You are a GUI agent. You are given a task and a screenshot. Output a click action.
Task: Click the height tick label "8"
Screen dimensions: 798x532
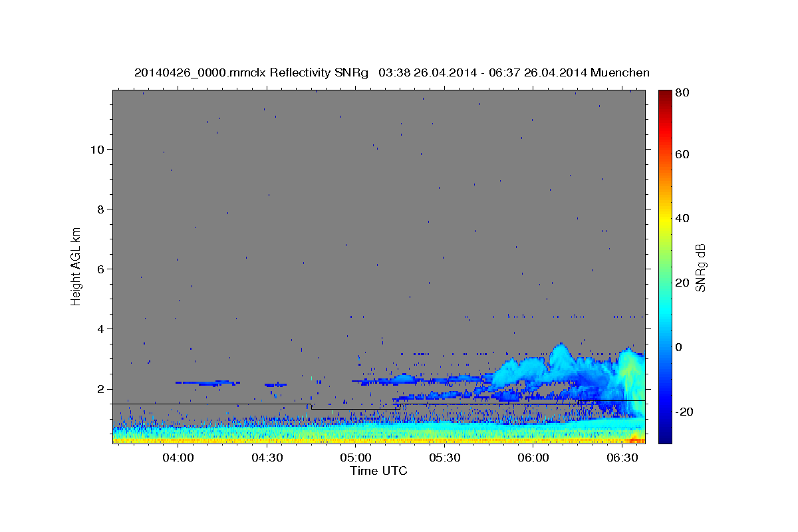point(101,209)
